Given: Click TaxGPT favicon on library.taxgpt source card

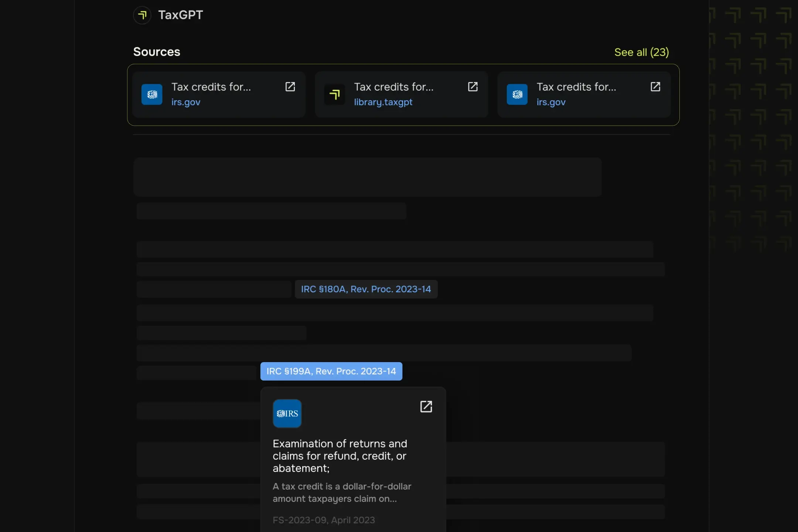Looking at the screenshot, I should tap(334, 95).
